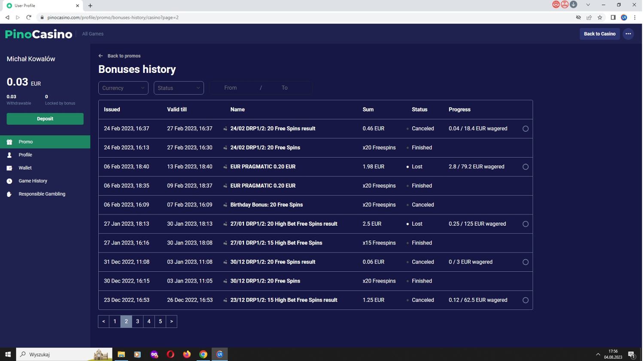Open Firefox from the Windows taskbar
The image size is (644, 361).
pyautogui.click(x=187, y=354)
